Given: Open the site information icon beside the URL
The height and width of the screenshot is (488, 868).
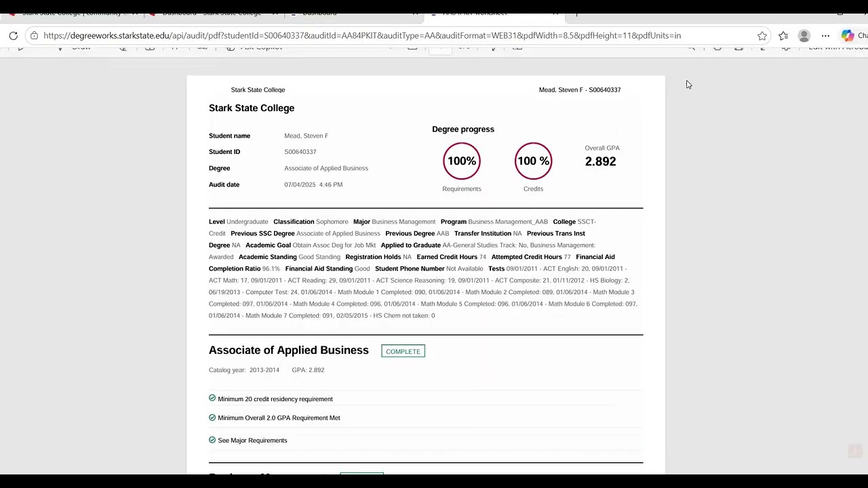Looking at the screenshot, I should click(x=34, y=35).
